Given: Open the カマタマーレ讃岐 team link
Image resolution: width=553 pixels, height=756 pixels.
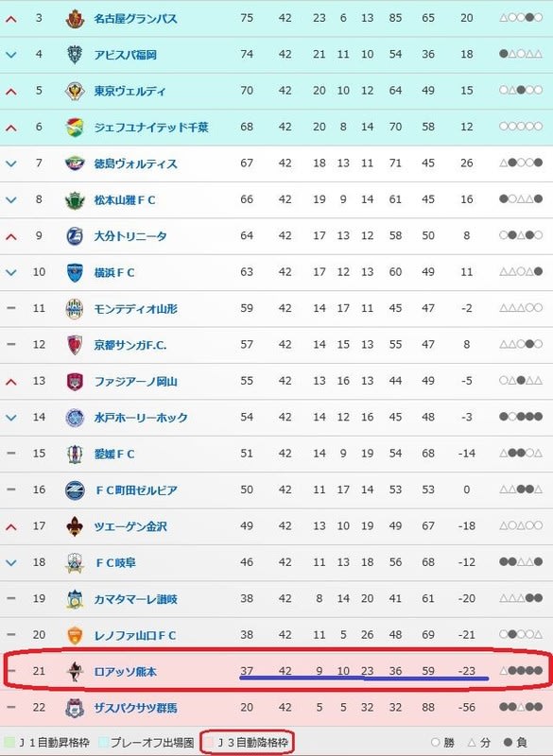Looking at the screenshot, I should coord(135,599).
